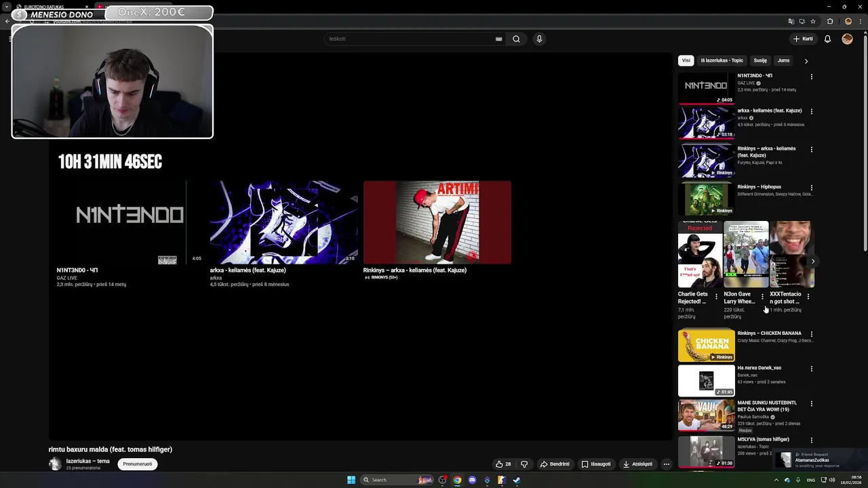Image resolution: width=868 pixels, height=488 pixels.
Task: Open the on-screen keyboard in search box
Action: click(499, 39)
